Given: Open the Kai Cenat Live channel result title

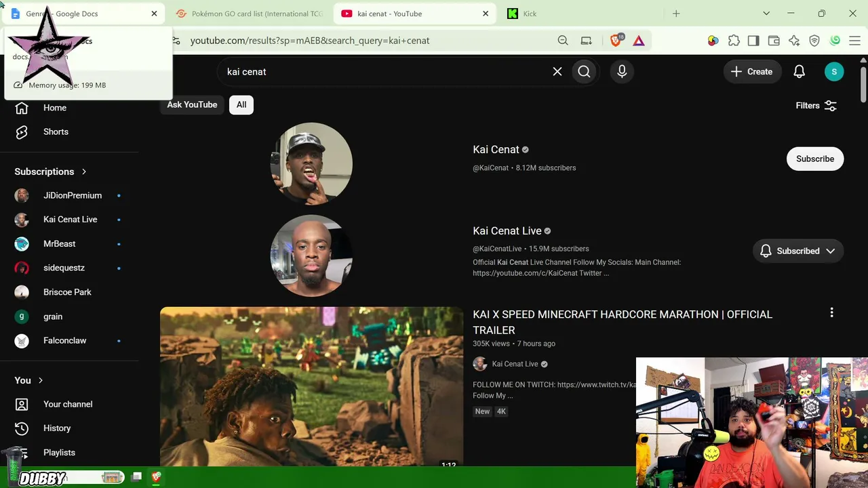Looking at the screenshot, I should pos(507,231).
